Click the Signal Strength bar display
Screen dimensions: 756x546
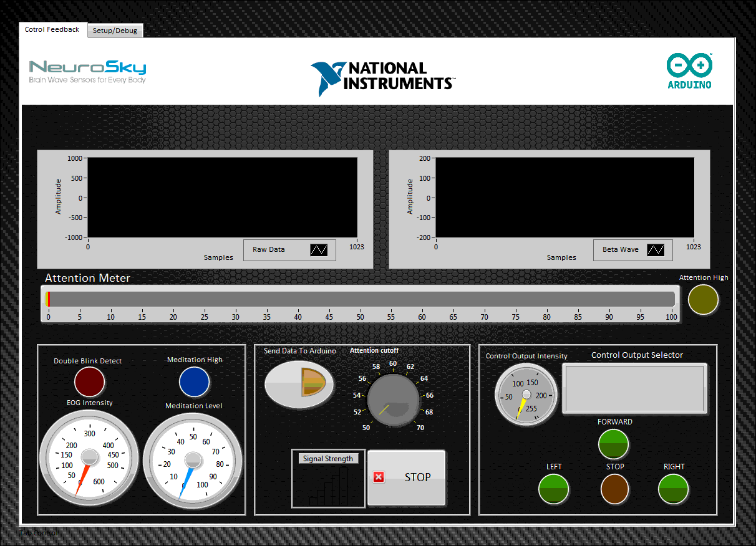click(329, 484)
